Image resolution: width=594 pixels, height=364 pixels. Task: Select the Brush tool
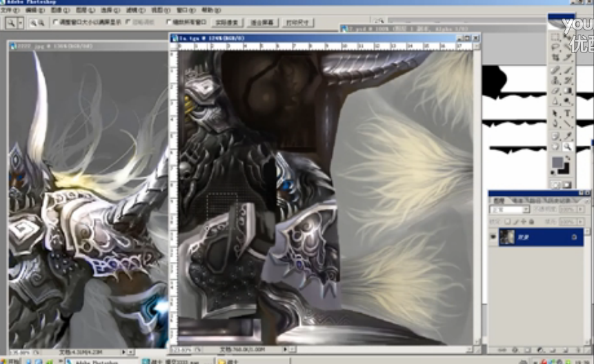(567, 70)
